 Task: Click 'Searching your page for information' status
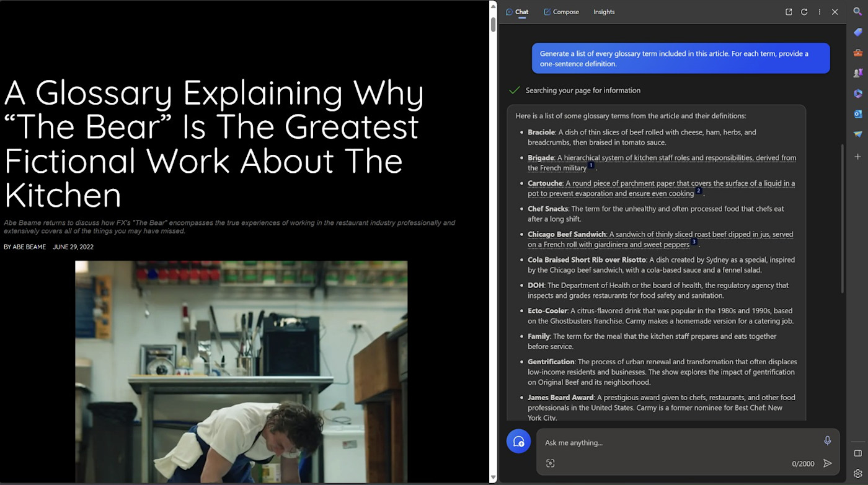(583, 90)
